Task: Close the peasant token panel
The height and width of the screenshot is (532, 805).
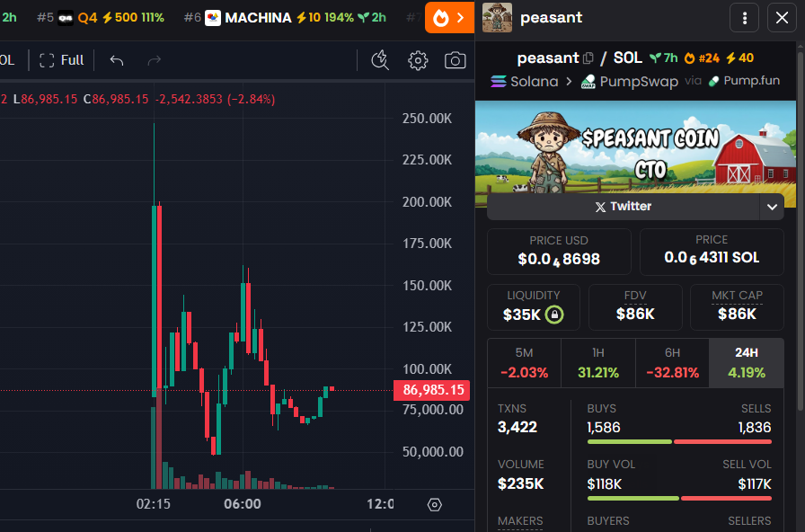Action: pos(782,18)
